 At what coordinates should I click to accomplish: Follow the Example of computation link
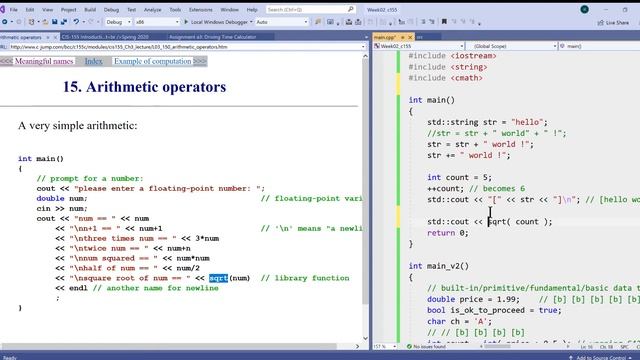153,61
